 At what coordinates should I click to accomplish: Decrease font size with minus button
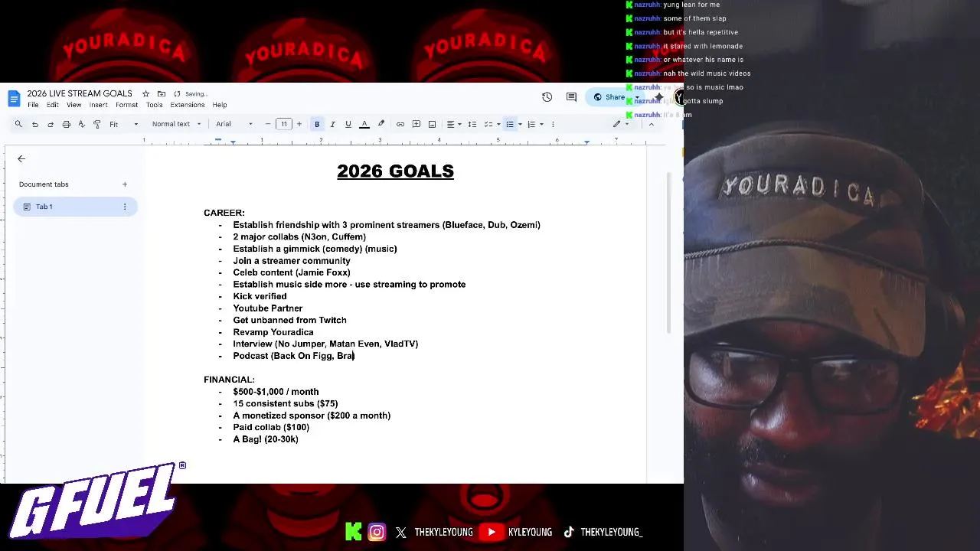268,124
